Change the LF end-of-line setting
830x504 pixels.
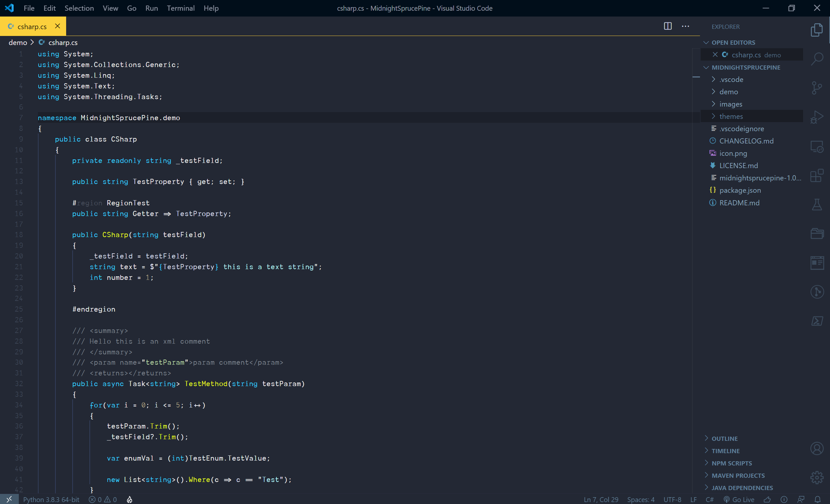[x=693, y=499]
